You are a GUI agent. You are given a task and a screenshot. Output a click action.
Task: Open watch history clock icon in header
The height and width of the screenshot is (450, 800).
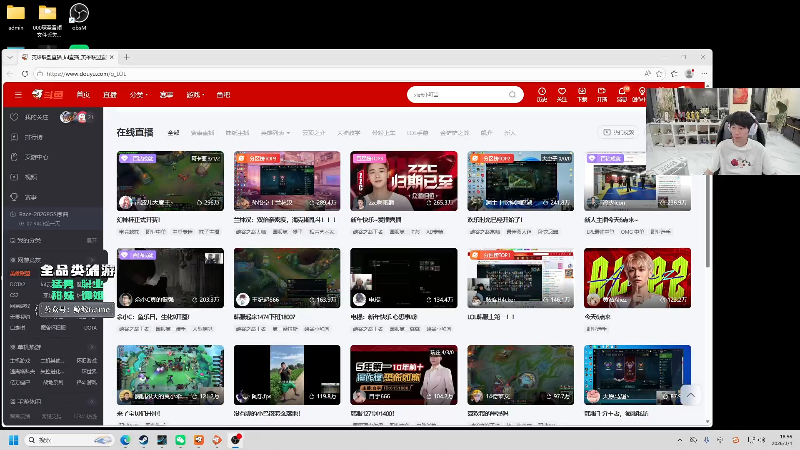click(542, 94)
